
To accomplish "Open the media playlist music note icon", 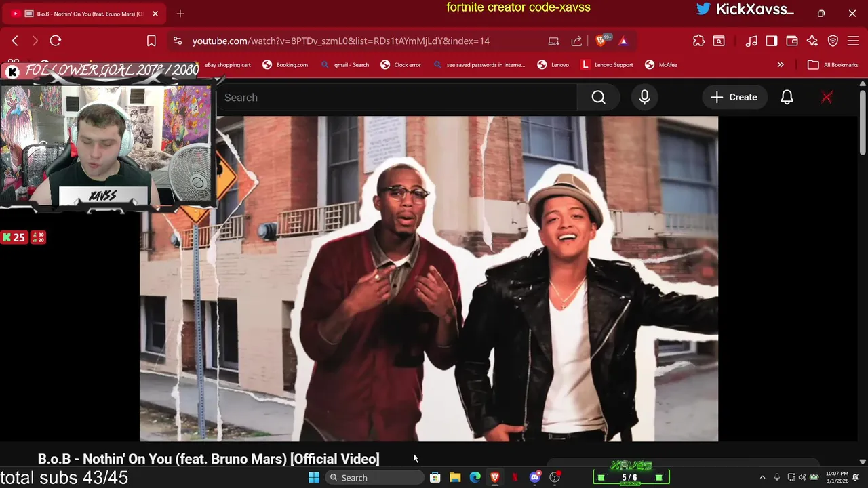I will 751,41.
